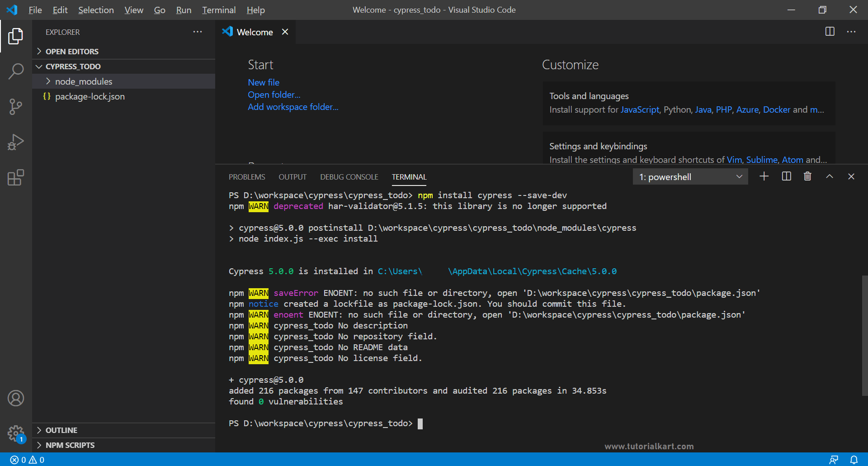
Task: Expand the OPEN EDITORS section
Action: pyautogui.click(x=72, y=52)
